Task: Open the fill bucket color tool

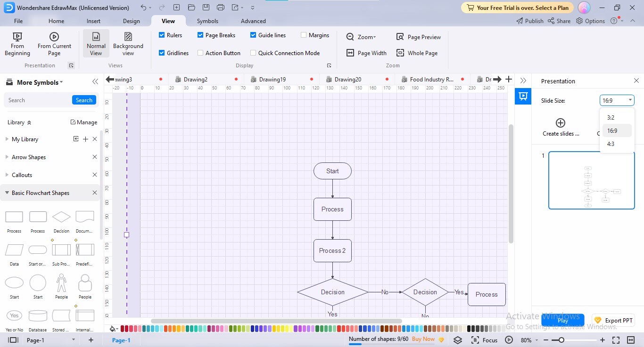Action: pos(113,329)
